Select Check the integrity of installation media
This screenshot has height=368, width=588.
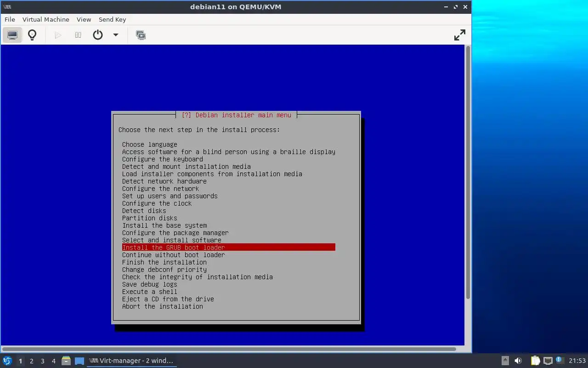(198, 277)
